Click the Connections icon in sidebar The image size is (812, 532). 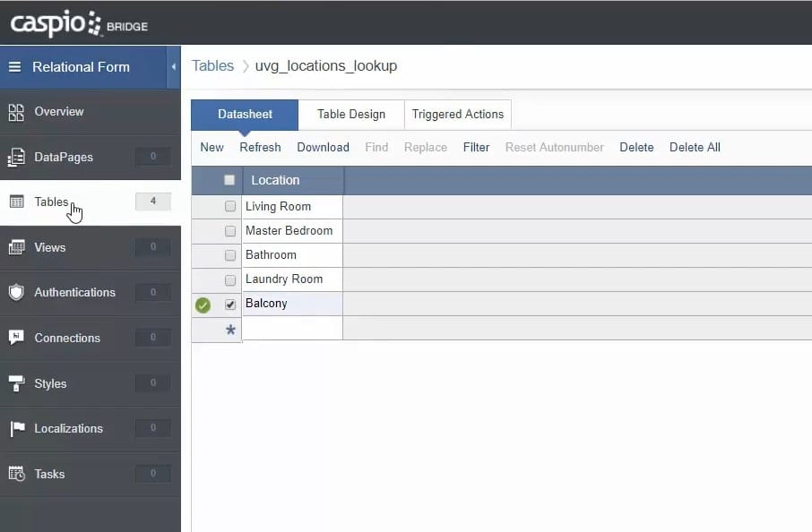tap(16, 338)
